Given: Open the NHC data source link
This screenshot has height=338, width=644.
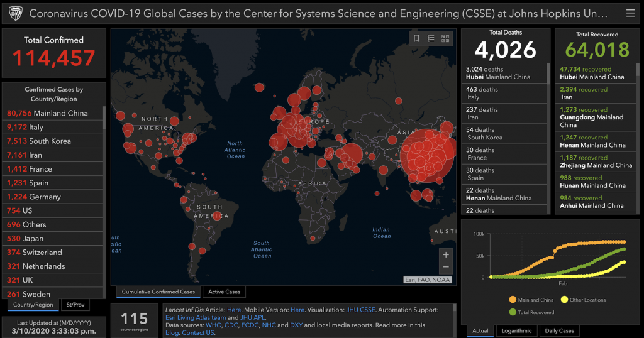Looking at the screenshot, I should (269, 325).
